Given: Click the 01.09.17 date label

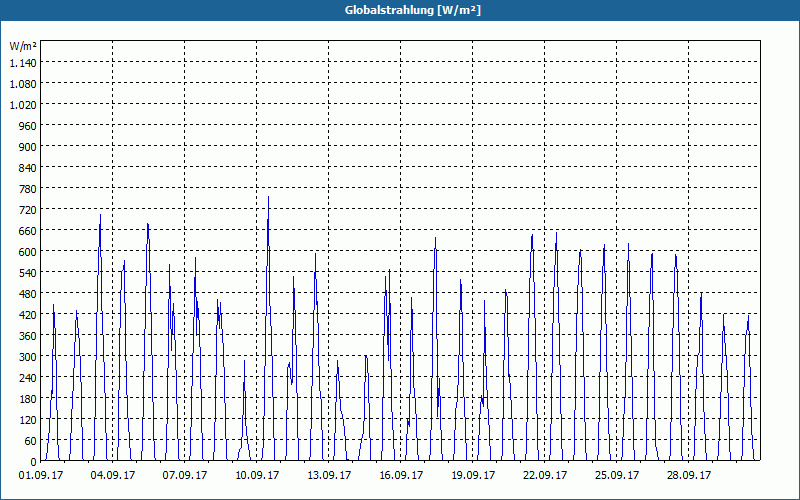Looking at the screenshot, I should tap(41, 476).
